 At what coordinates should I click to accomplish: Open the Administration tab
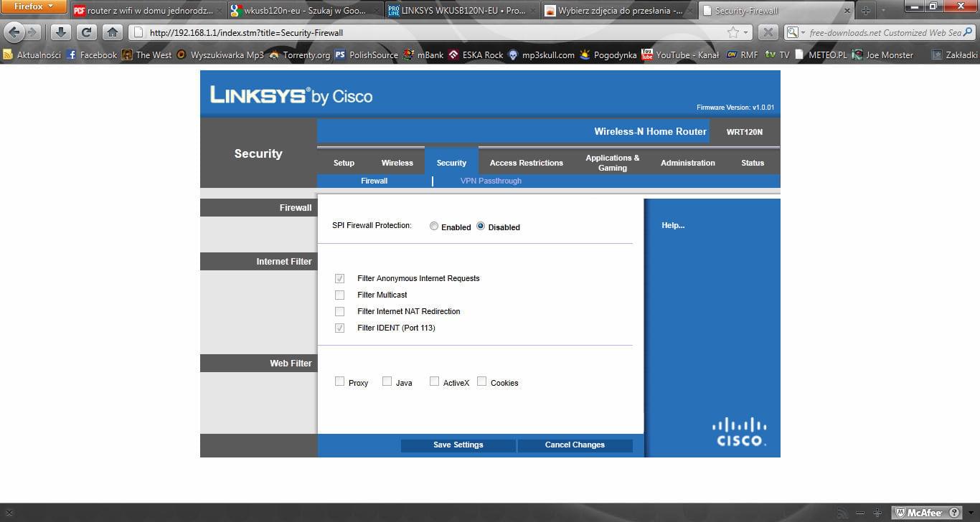tap(688, 163)
